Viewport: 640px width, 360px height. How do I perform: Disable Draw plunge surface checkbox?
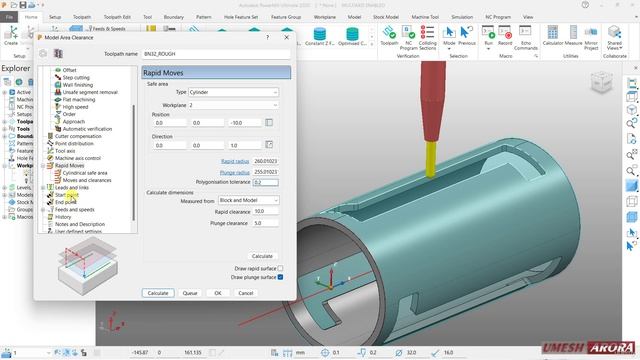pyautogui.click(x=280, y=277)
